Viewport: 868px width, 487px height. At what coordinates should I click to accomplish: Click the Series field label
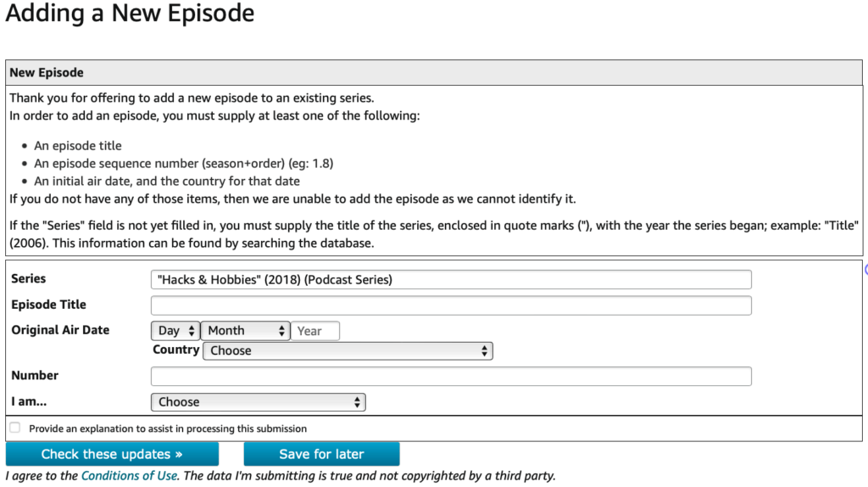[x=29, y=278]
